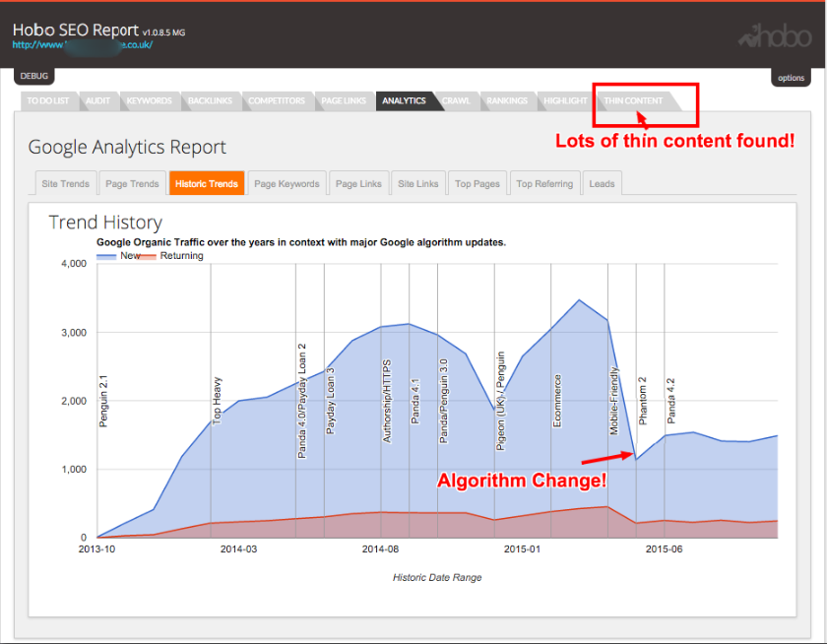Click the Phantom 2 marker label
This screenshot has height=644, width=827.
point(642,401)
